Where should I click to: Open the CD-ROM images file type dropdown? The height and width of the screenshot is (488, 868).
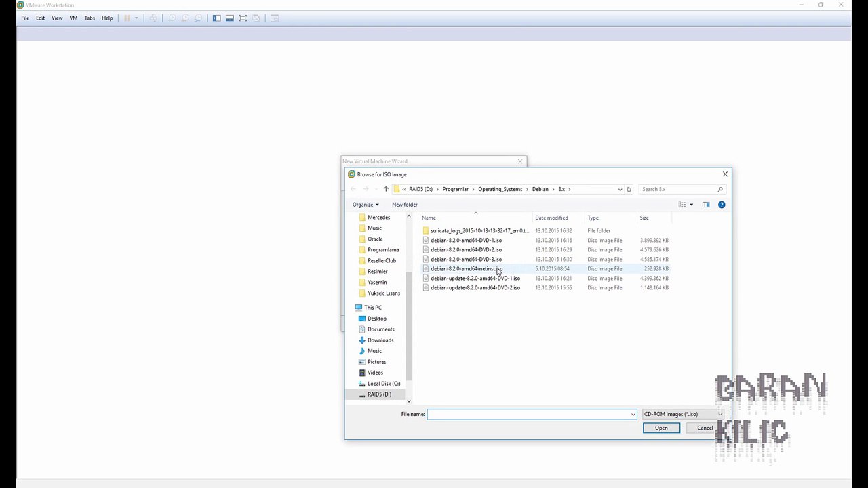click(x=684, y=414)
